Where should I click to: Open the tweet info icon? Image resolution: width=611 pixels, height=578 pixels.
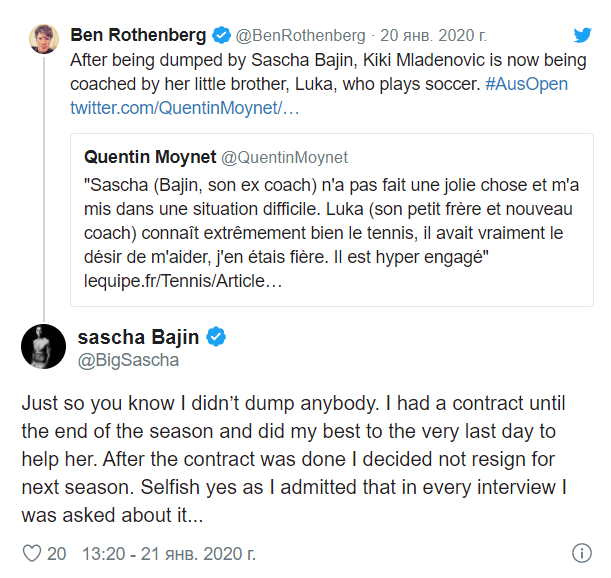[581, 553]
